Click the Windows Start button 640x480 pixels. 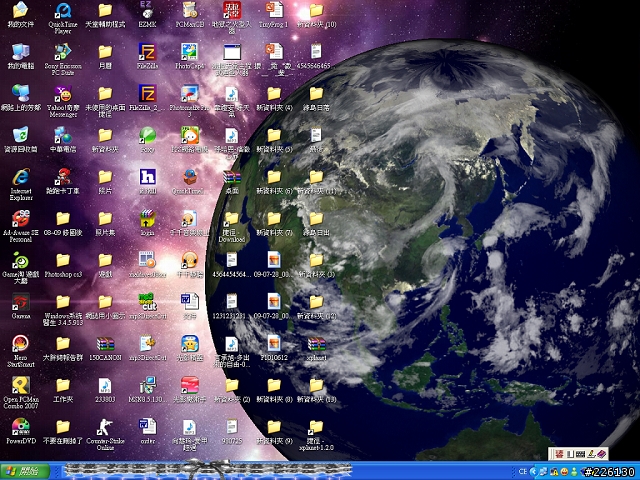[24, 471]
